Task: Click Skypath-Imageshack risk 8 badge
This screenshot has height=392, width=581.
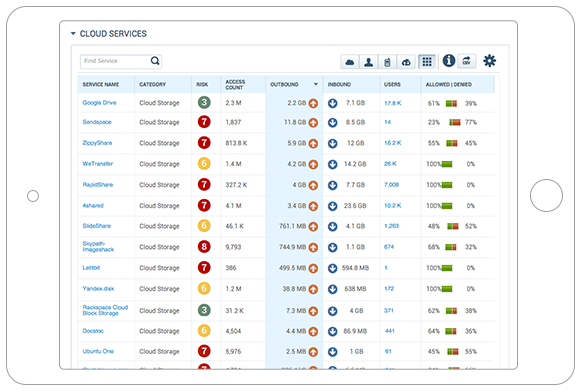Action: coord(204,246)
